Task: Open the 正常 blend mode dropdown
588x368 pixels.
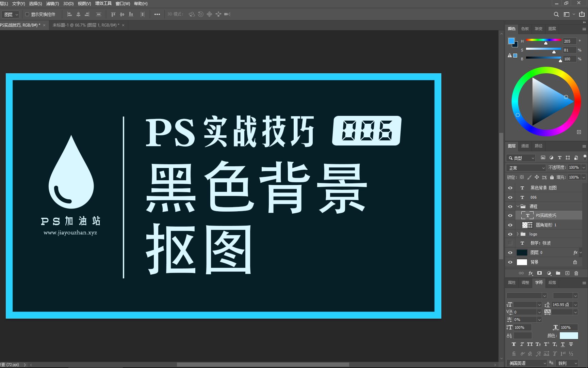Action: coord(525,167)
